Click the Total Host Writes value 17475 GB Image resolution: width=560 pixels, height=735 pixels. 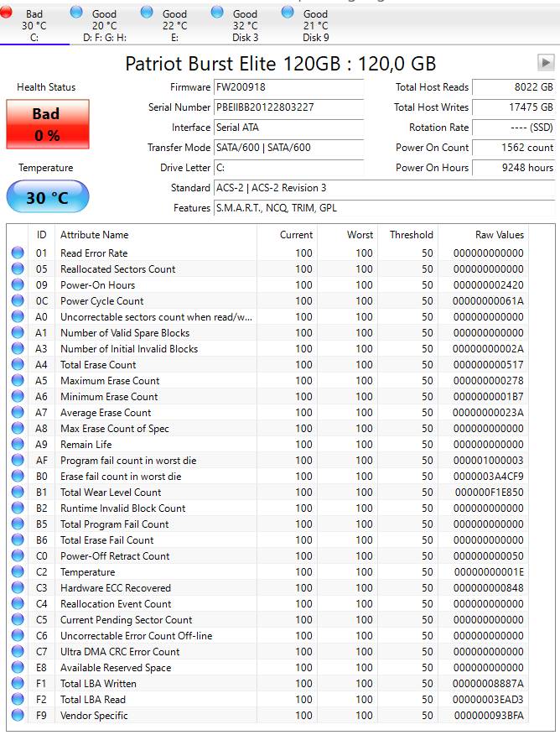(x=514, y=107)
